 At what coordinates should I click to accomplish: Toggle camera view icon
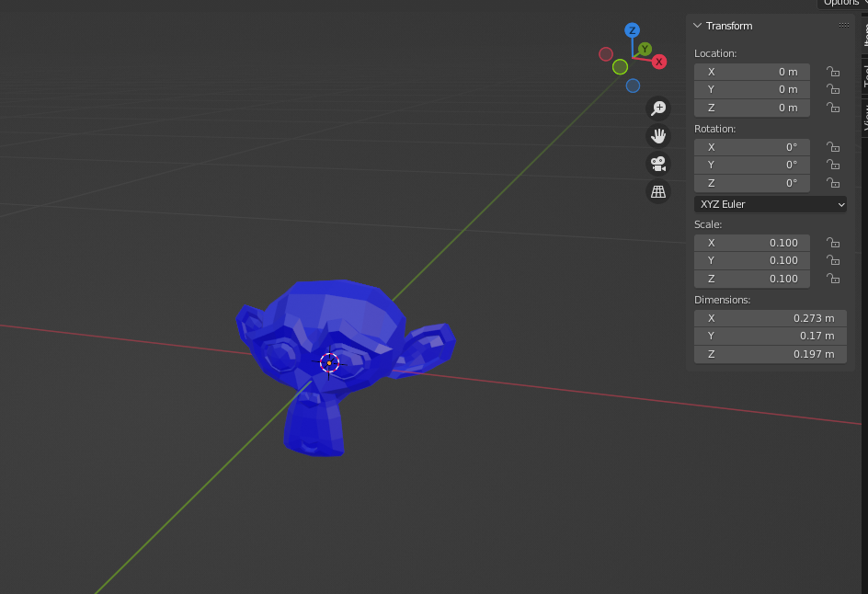(658, 164)
